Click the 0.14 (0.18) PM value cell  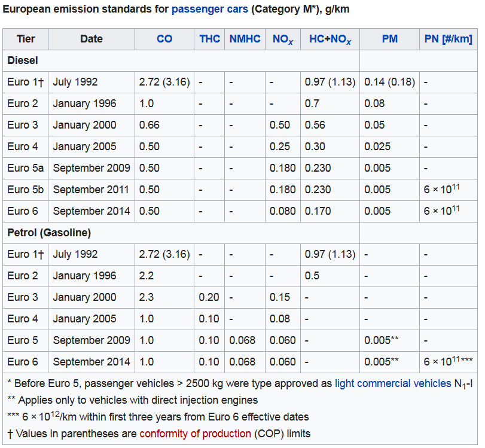389,82
